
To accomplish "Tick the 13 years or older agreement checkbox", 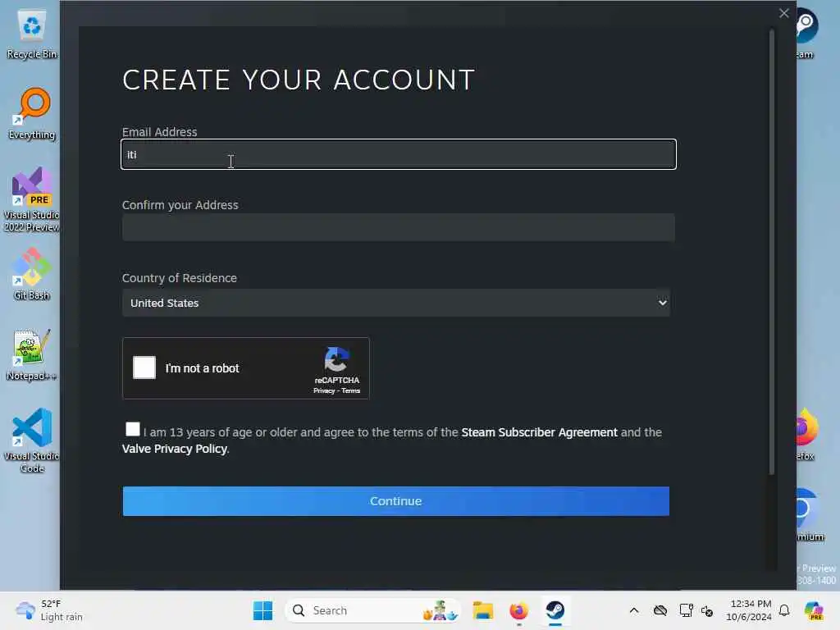I will click(132, 429).
